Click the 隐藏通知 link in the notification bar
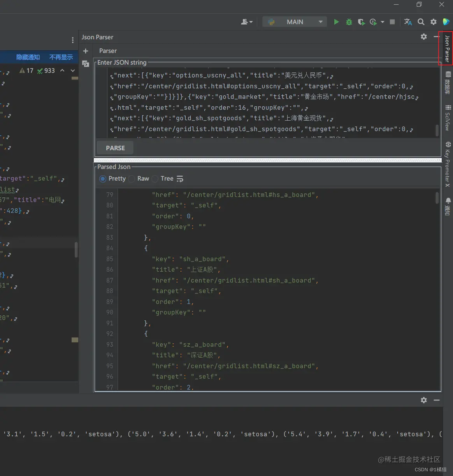This screenshot has height=476, width=453. pos(28,57)
